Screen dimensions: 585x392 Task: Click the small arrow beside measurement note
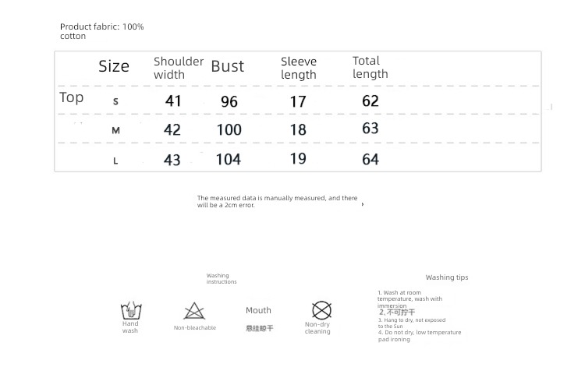pos(363,204)
